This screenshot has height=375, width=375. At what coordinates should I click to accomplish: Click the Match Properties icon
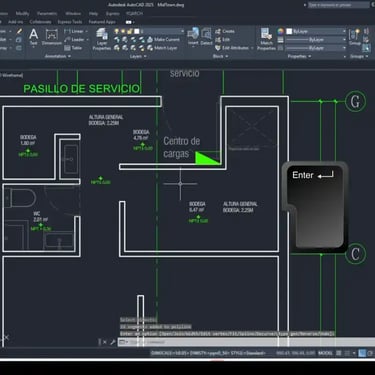[266, 39]
